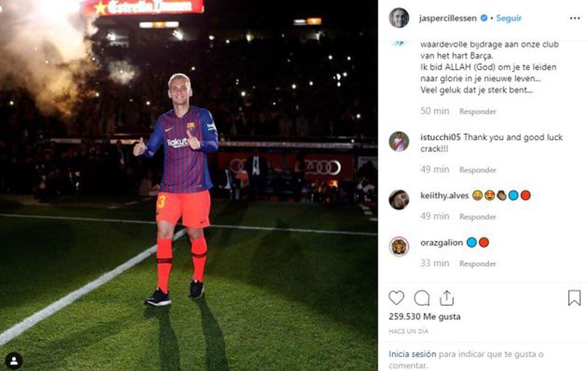Reply to keiithy.alves comment with Responder

pyautogui.click(x=478, y=217)
